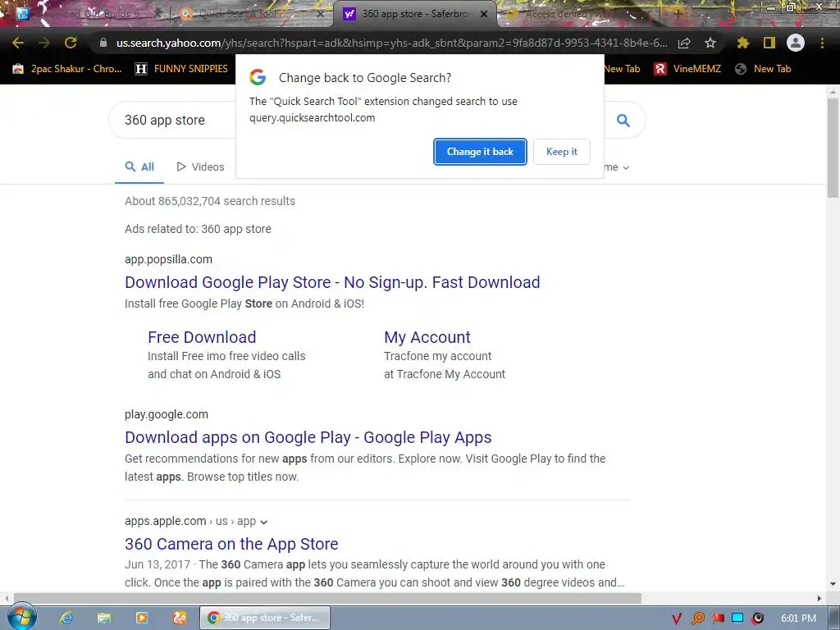Open the Chrome three-dot menu

[822, 43]
